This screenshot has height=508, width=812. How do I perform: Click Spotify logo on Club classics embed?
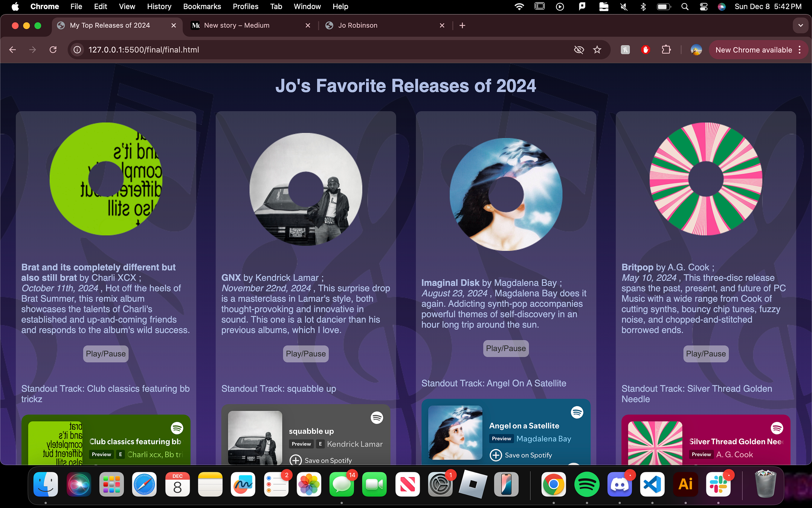[x=177, y=428]
